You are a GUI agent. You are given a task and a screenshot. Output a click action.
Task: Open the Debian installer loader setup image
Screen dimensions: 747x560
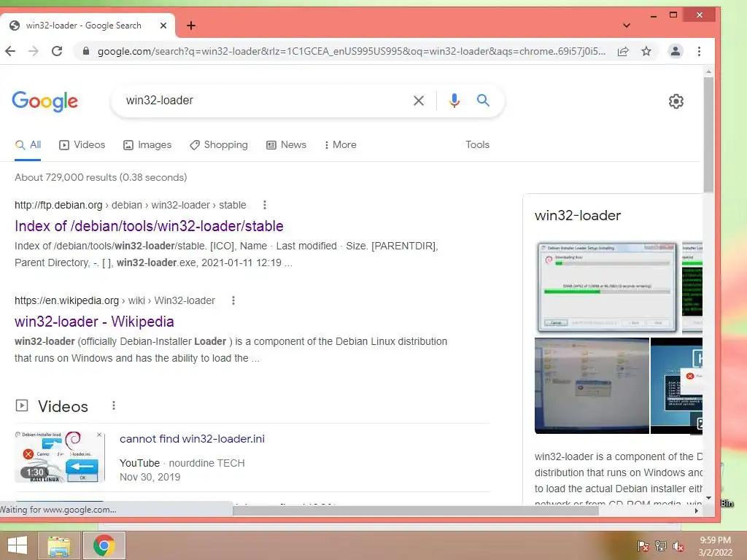[607, 287]
